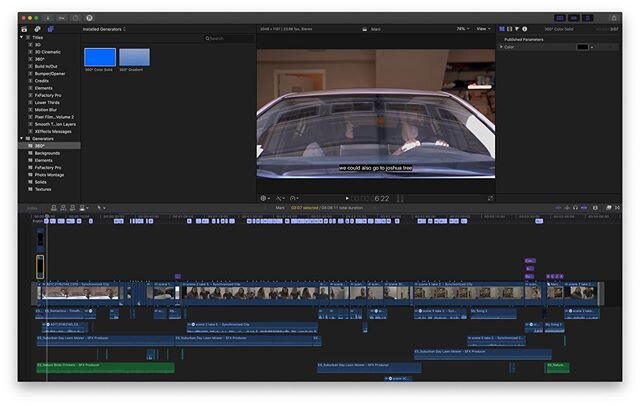Open the Import Media arrow button

(x=48, y=18)
